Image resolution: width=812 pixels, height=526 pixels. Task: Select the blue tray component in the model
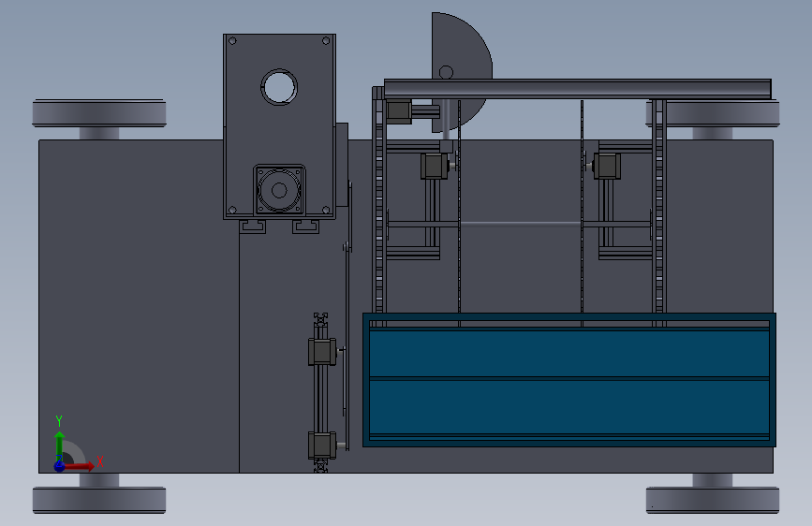[569, 380]
